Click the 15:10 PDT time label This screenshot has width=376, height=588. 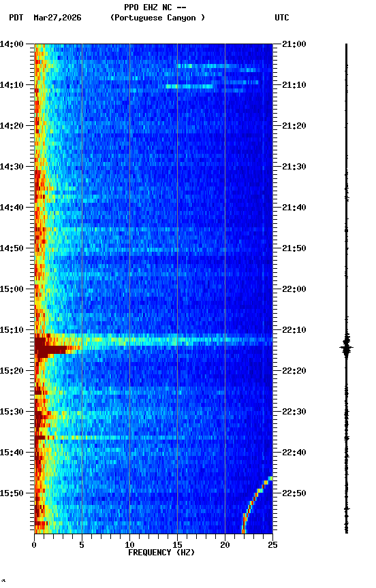point(12,330)
